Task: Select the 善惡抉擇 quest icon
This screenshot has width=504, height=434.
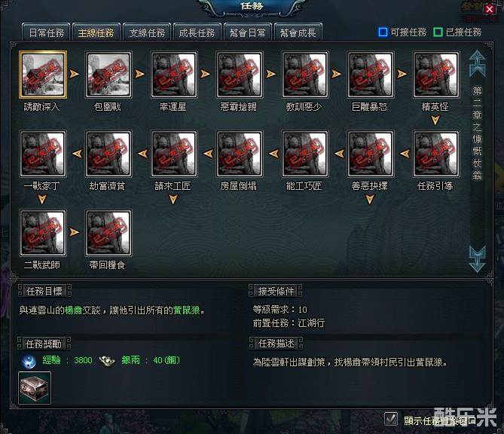Action: (x=371, y=154)
